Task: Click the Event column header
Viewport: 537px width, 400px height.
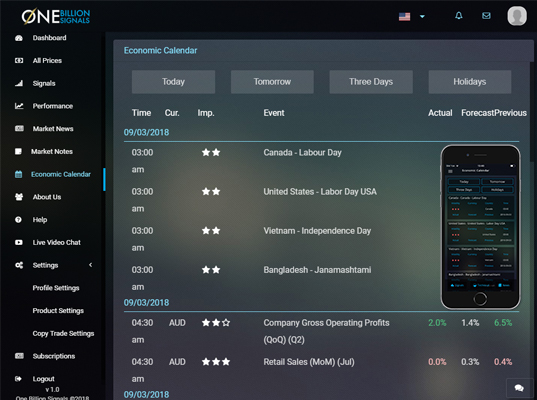Action: (274, 113)
